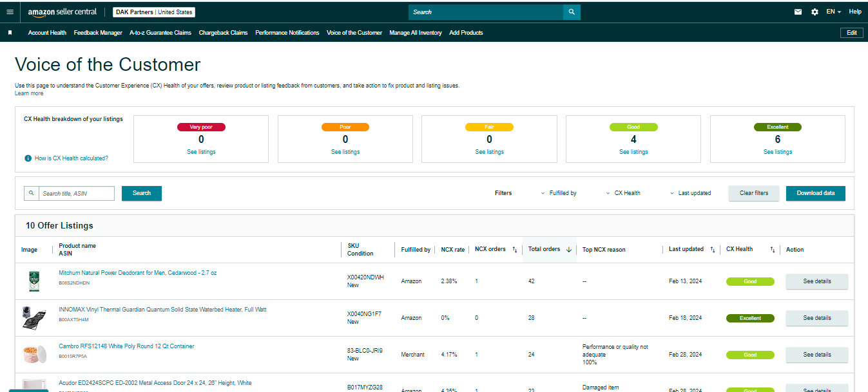
Task: Focus the Search title, ASIN input field
Action: (x=77, y=193)
